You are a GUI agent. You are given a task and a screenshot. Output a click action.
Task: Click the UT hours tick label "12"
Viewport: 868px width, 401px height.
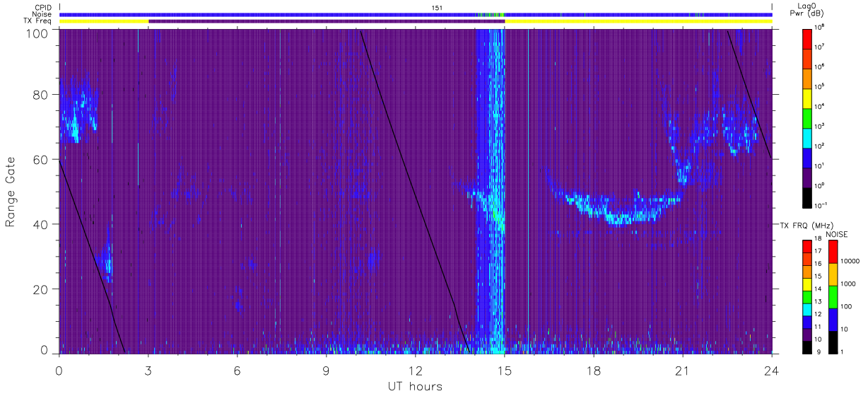tap(415, 370)
